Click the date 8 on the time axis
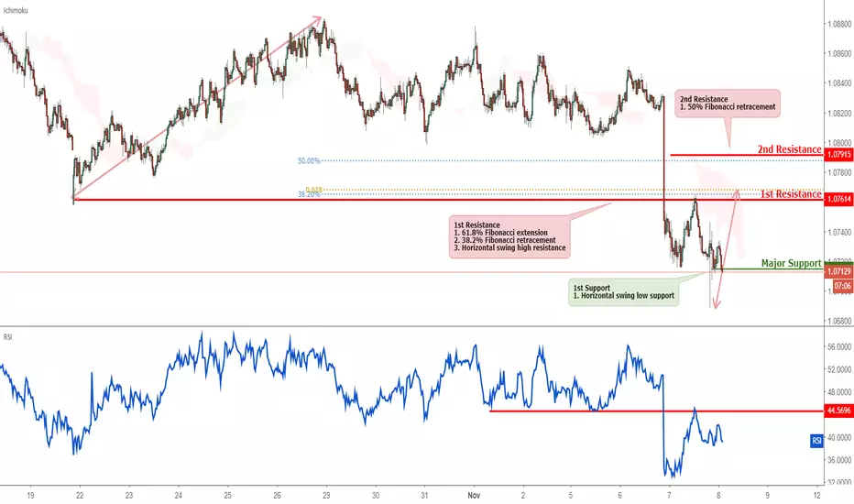The image size is (854, 504). point(719,495)
